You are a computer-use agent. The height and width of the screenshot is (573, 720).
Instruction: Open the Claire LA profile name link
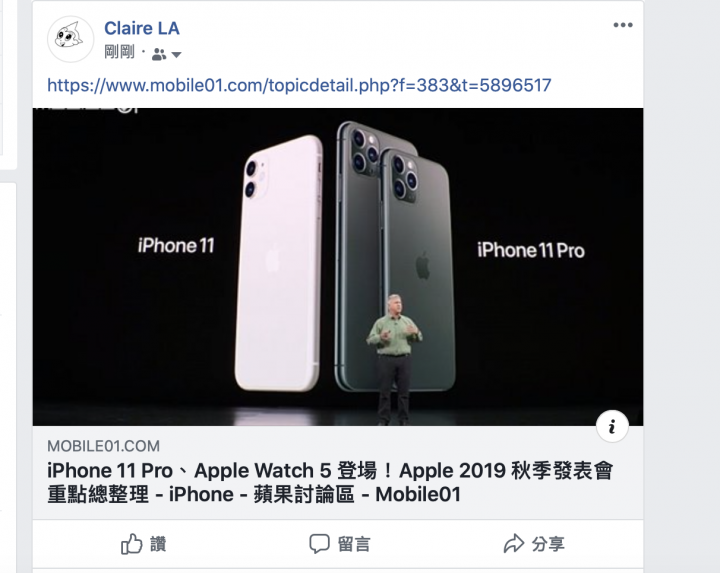tap(142, 28)
